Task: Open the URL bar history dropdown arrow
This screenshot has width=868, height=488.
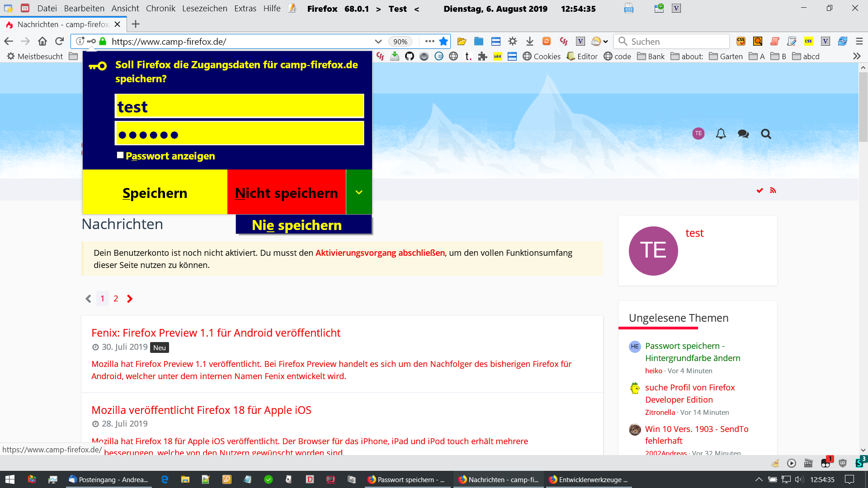Action: click(378, 42)
